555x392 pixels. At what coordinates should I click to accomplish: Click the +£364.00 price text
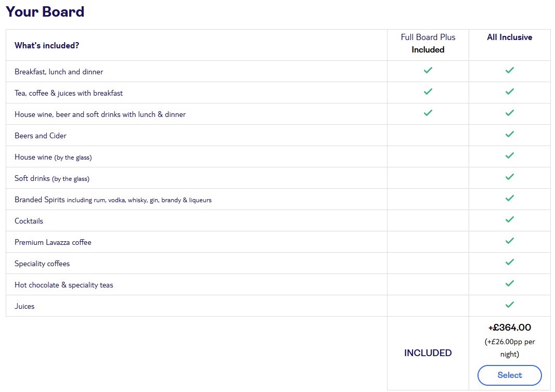pos(509,328)
